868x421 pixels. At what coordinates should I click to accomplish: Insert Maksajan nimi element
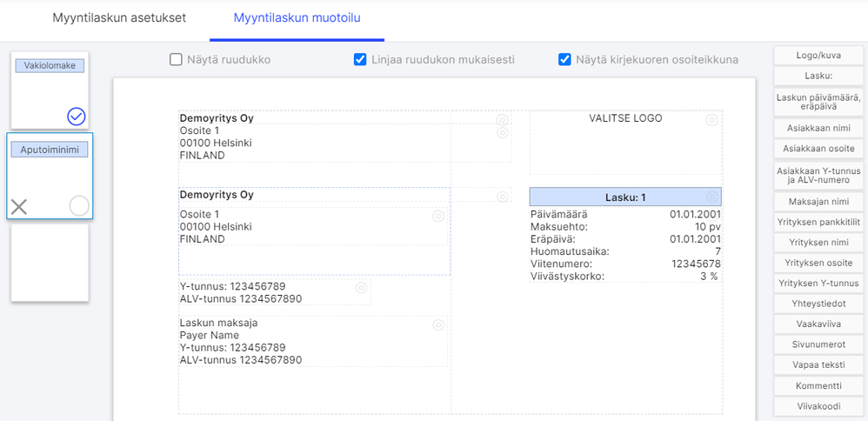coord(818,202)
